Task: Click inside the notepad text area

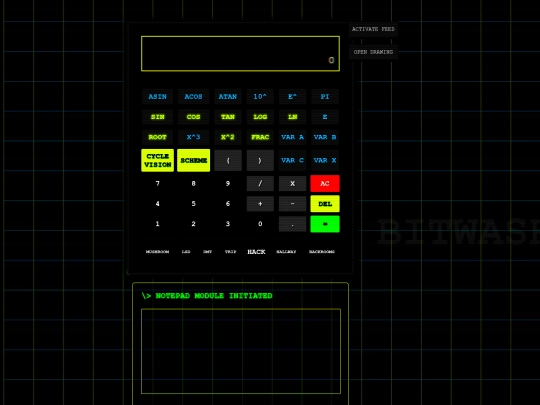Action: click(241, 351)
